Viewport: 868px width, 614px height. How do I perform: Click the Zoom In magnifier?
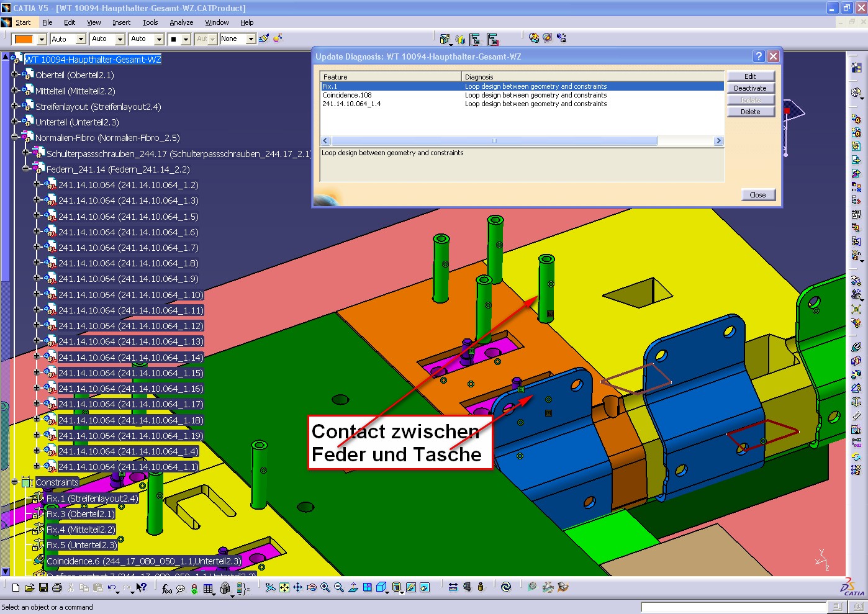coord(325,587)
